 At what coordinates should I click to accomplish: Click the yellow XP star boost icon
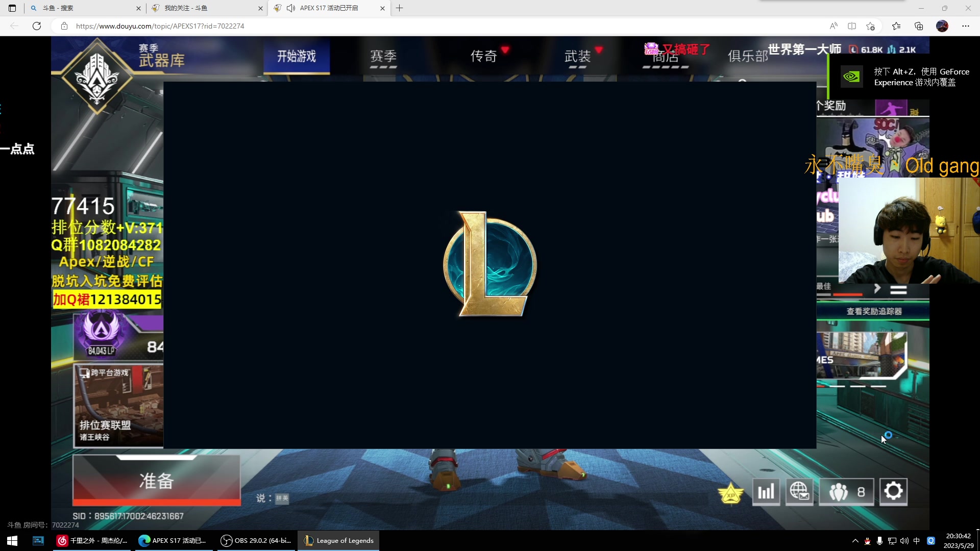point(730,493)
